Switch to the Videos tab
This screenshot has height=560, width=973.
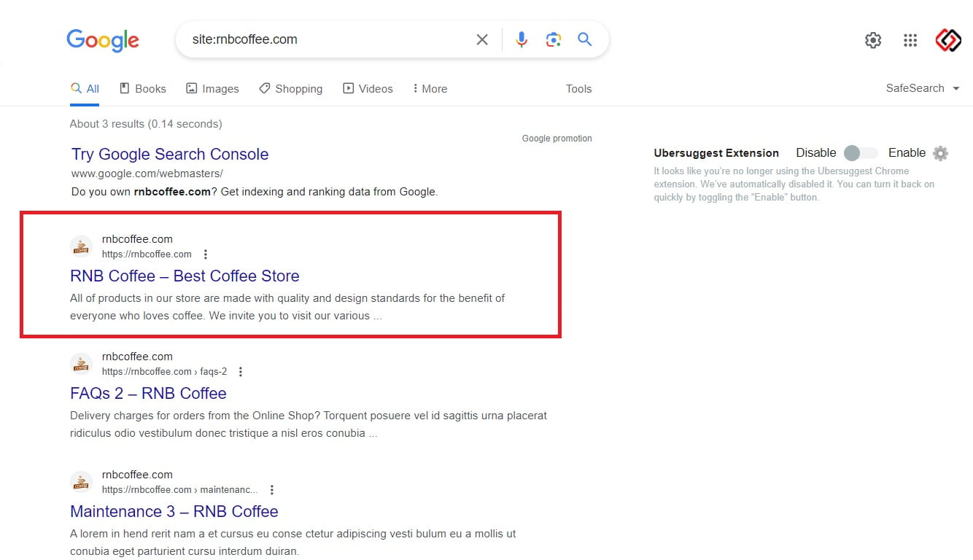pos(368,89)
